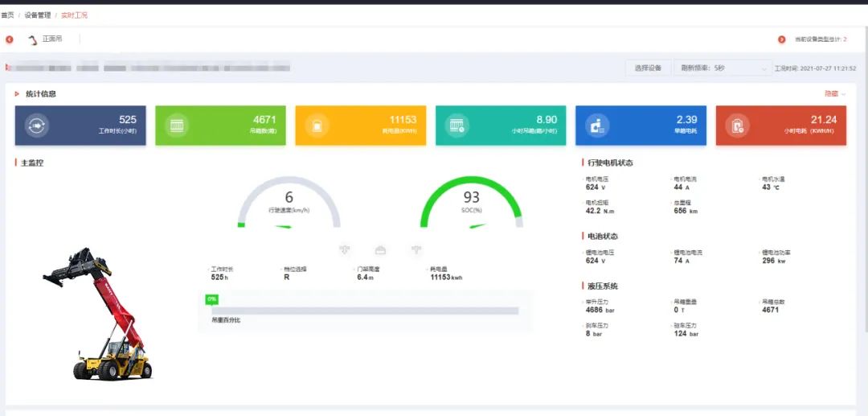The height and width of the screenshot is (416, 868).
Task: Open 设备管理 in the breadcrumb
Action: click(x=37, y=15)
